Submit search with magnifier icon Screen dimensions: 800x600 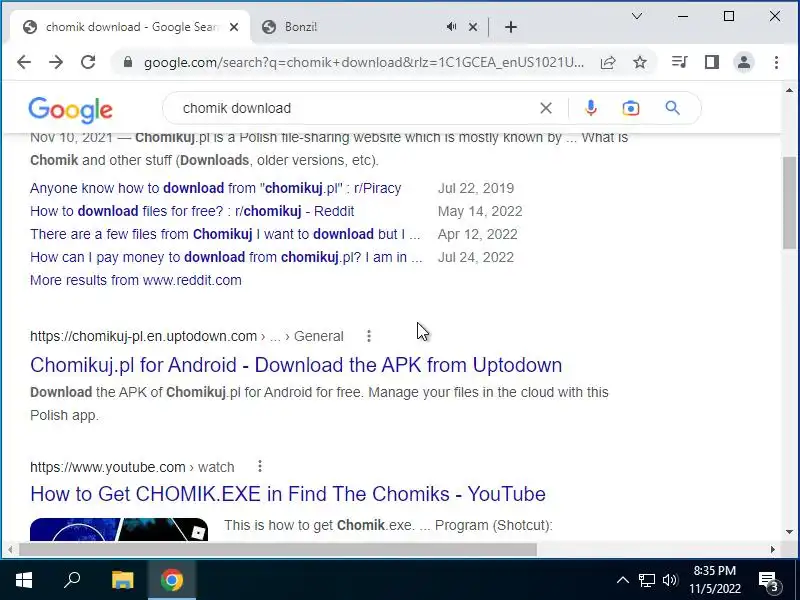[672, 108]
